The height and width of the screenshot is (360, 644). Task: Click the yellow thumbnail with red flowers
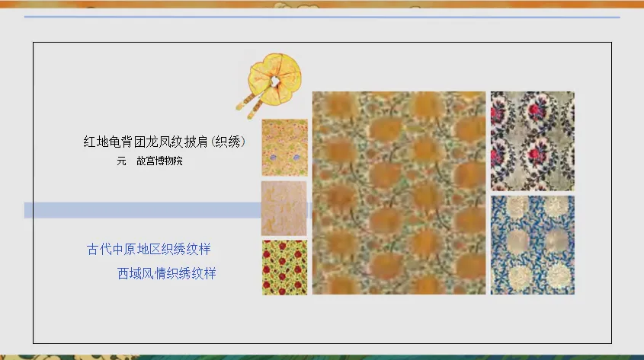(284, 267)
